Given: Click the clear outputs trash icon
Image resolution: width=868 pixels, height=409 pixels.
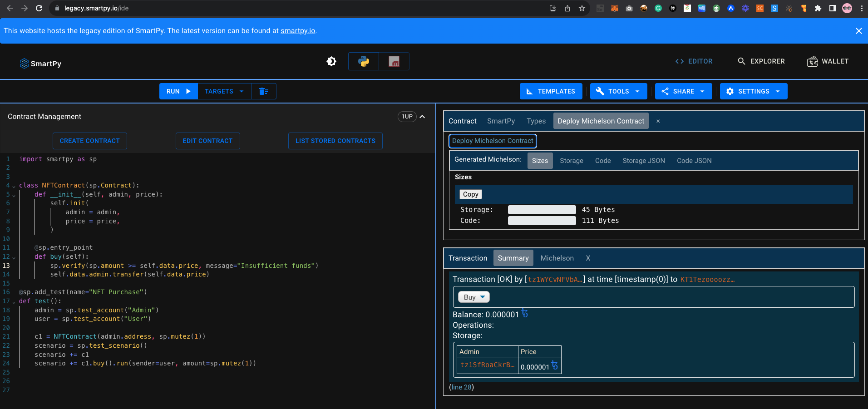Looking at the screenshot, I should [x=264, y=91].
